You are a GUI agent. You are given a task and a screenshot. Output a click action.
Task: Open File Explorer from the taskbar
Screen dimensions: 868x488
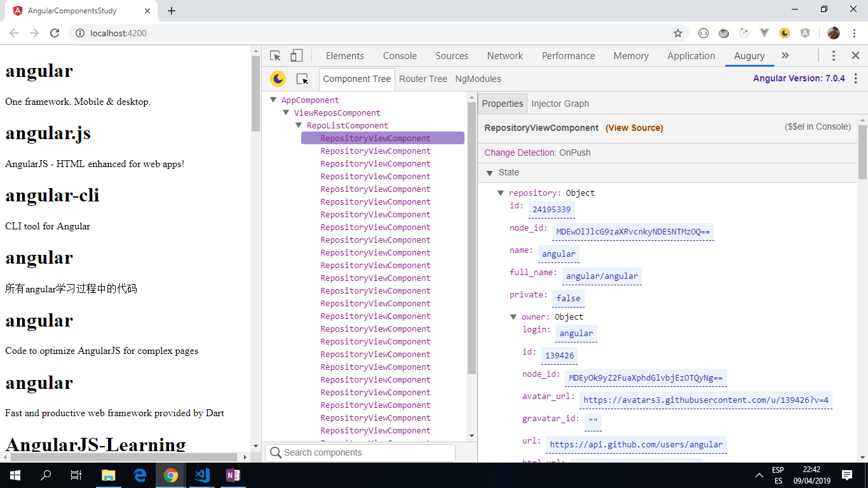(109, 475)
